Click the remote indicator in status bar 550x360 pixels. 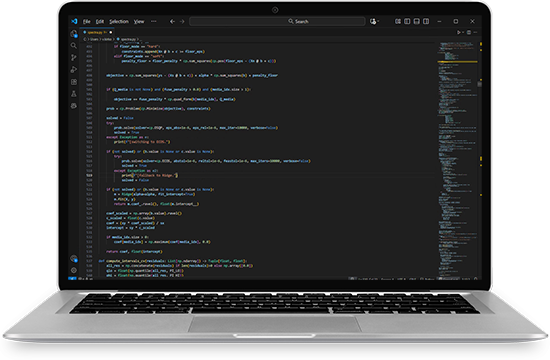pyautogui.click(x=72, y=279)
